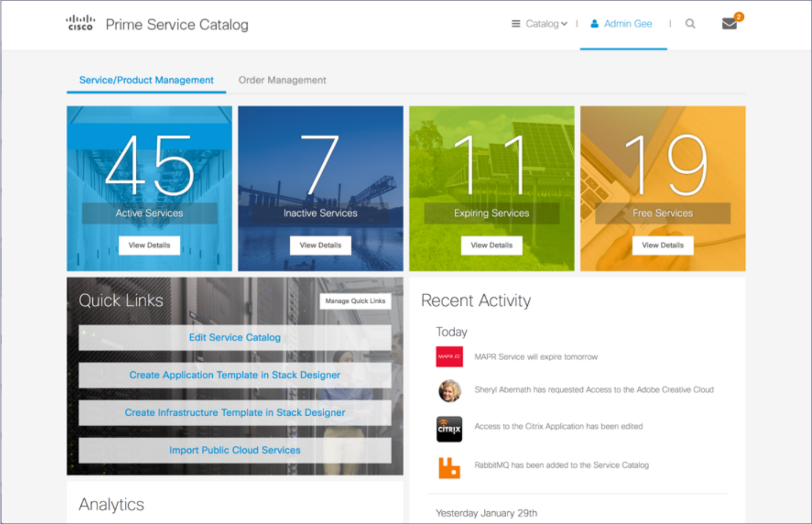This screenshot has height=524, width=812.
Task: Click the Catalog hamburger menu icon
Action: click(516, 24)
